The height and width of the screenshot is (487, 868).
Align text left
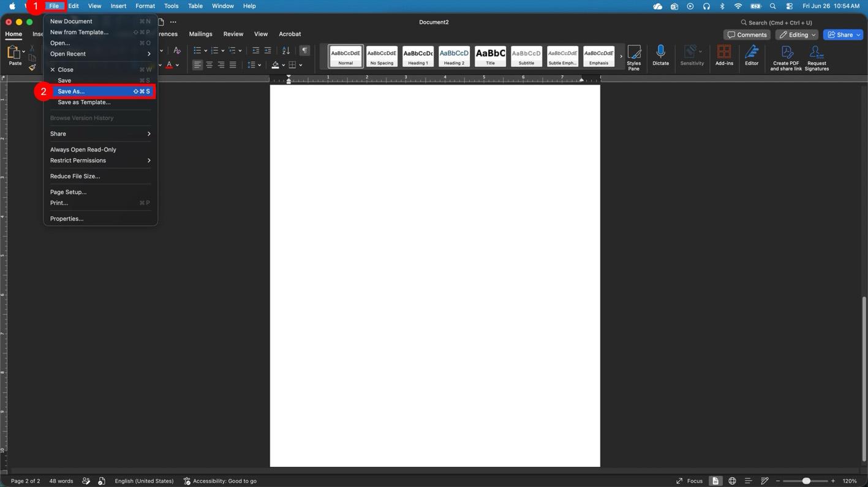pyautogui.click(x=197, y=65)
